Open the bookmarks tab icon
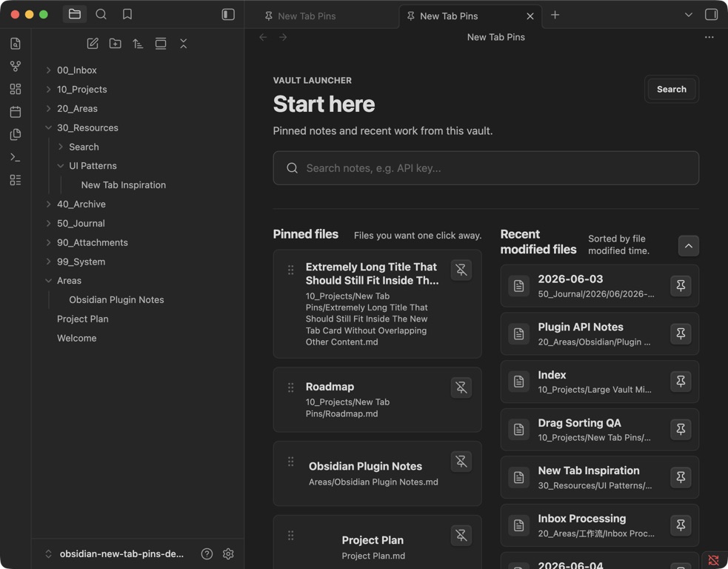This screenshot has width=728, height=569. [127, 14]
